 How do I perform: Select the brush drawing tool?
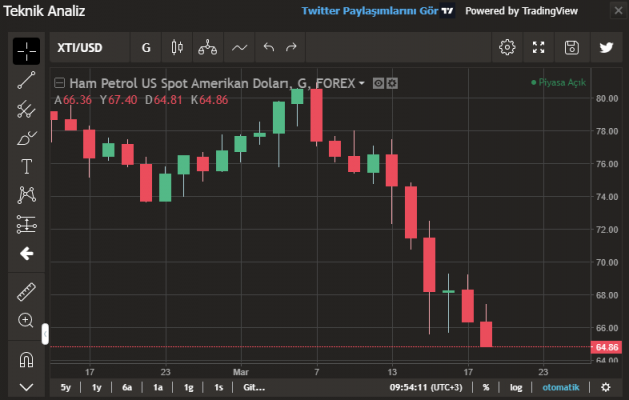point(26,138)
